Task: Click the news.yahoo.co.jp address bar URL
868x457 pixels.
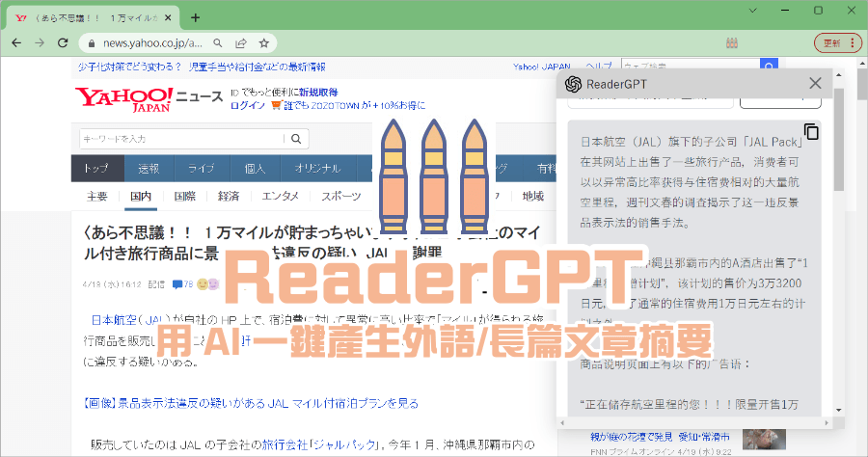Action: click(x=152, y=43)
